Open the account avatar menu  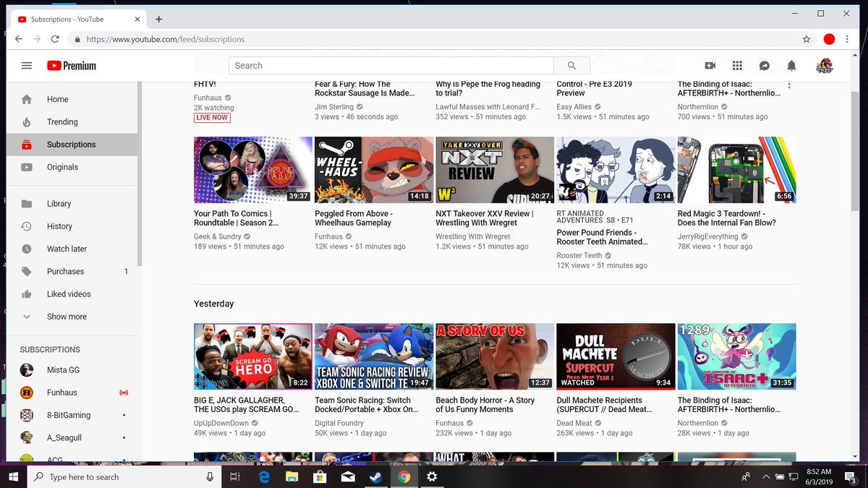click(825, 66)
